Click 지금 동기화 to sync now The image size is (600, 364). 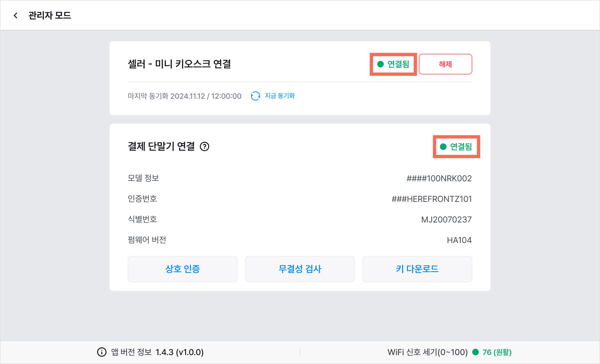[x=280, y=96]
